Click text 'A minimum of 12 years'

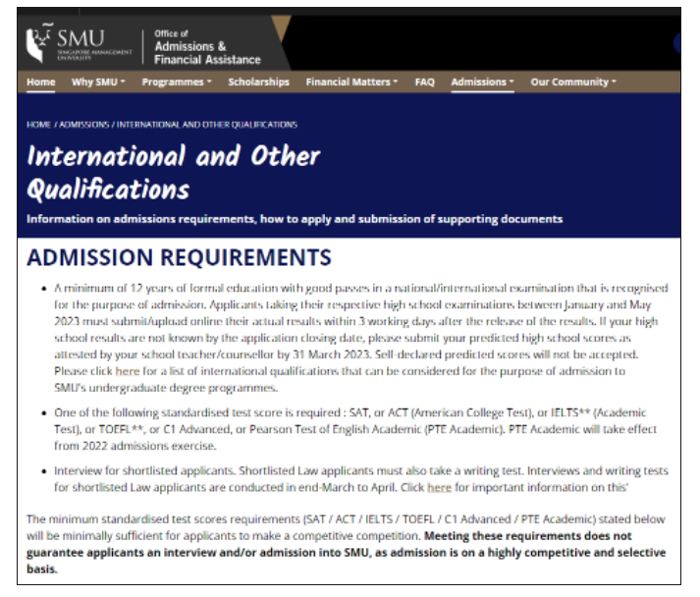click(x=113, y=289)
